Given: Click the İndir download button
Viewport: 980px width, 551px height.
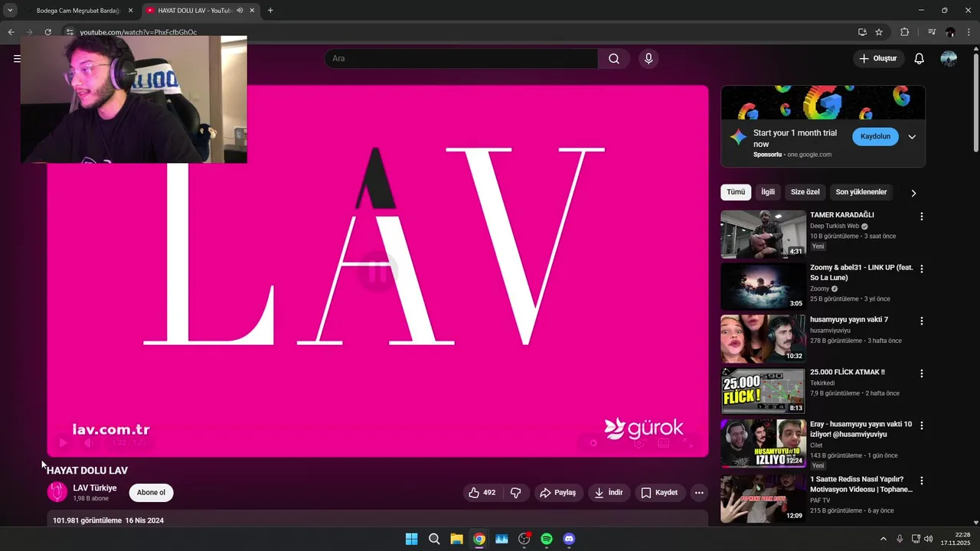Looking at the screenshot, I should coord(609,493).
